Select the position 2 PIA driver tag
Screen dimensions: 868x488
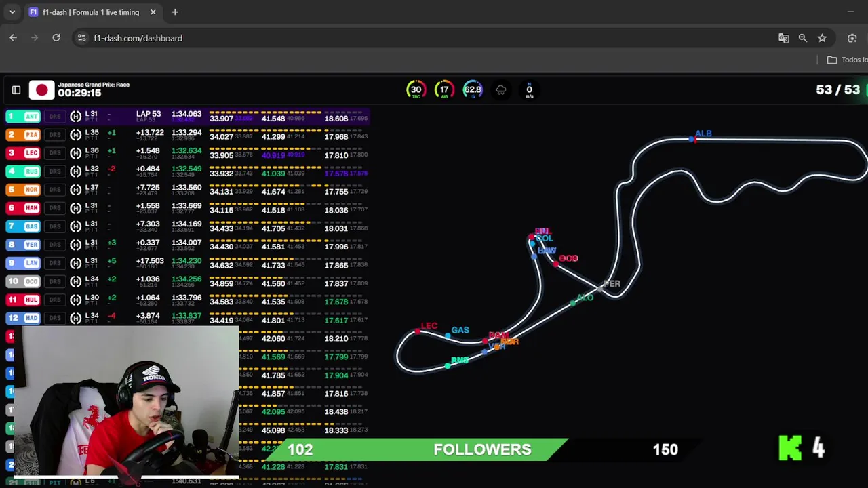click(22, 135)
